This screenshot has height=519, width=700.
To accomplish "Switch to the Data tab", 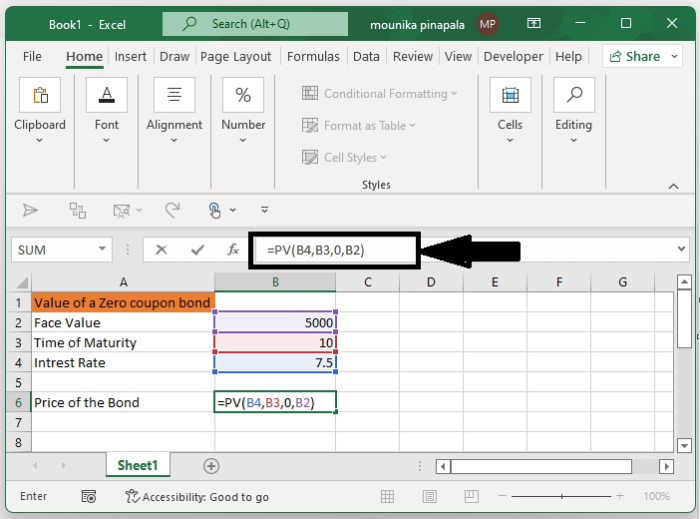I will [366, 57].
